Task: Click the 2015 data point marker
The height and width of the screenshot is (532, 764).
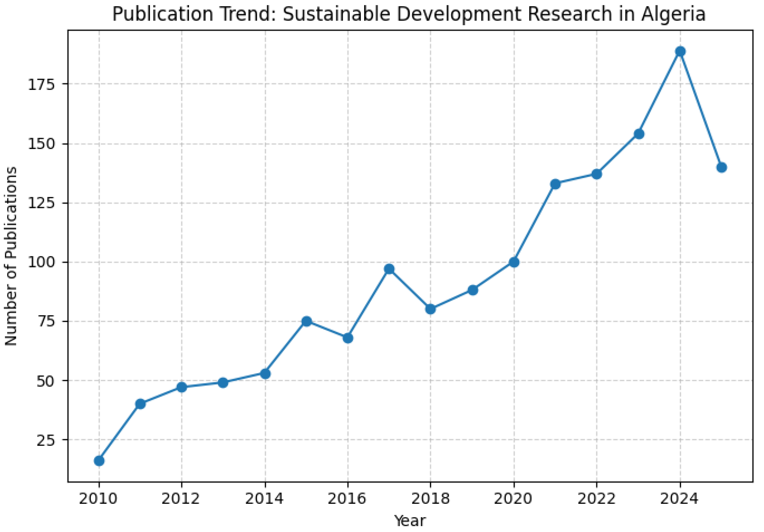Action: tap(307, 321)
